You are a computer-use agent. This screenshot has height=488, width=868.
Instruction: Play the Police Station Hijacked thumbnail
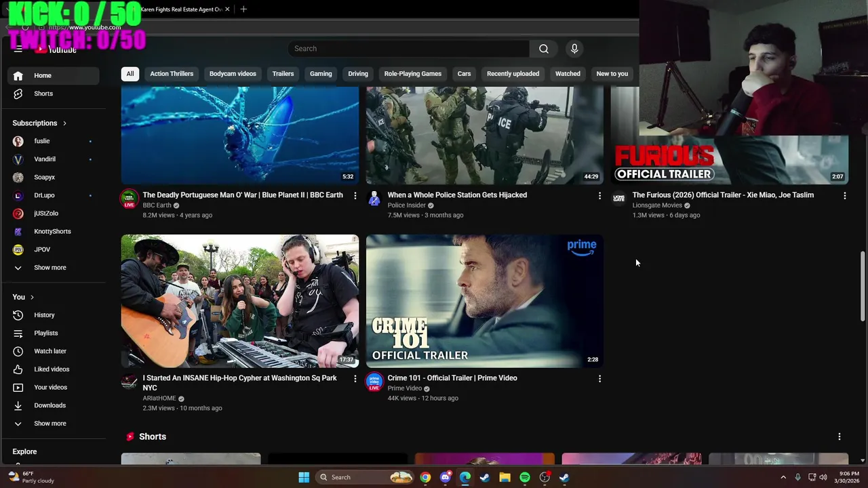(x=485, y=136)
